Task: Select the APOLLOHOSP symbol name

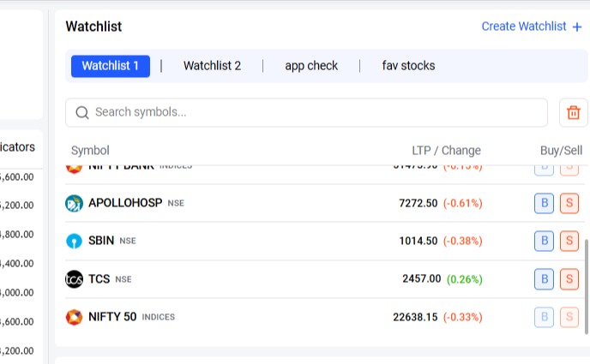Action: coord(125,203)
